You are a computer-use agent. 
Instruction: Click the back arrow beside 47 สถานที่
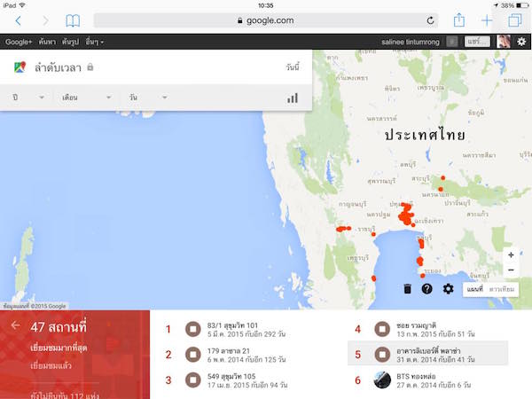point(15,325)
